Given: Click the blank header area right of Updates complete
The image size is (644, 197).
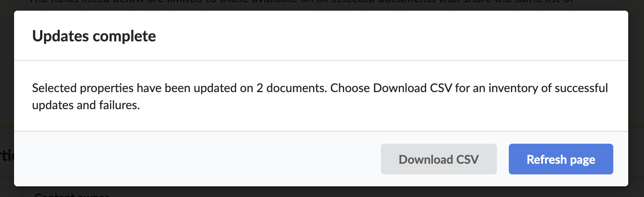Looking at the screenshot, I should (x=392, y=36).
